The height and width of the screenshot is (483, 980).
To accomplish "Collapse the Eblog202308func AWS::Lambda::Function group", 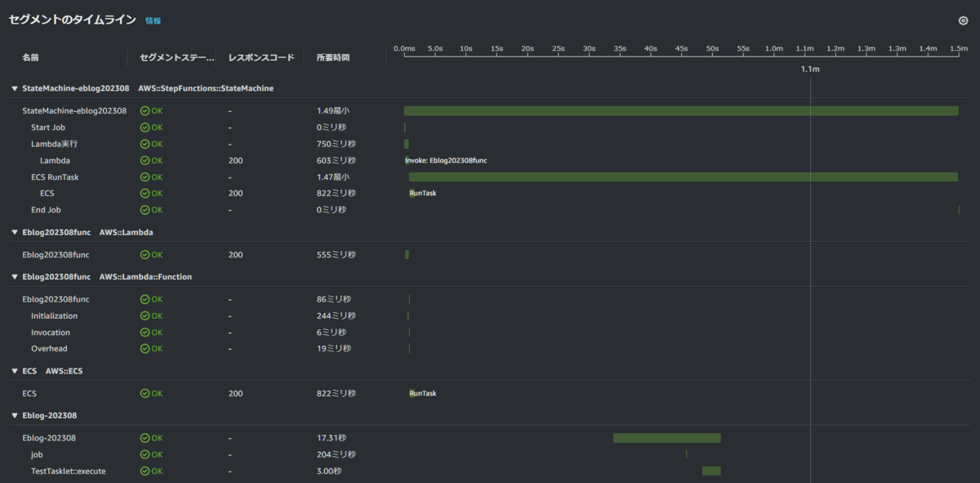I will [x=14, y=276].
